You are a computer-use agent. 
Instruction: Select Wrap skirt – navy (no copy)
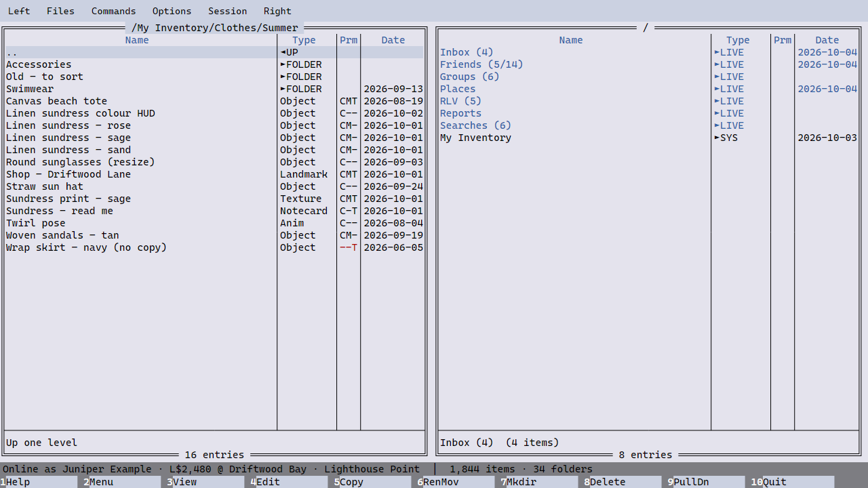(214, 247)
